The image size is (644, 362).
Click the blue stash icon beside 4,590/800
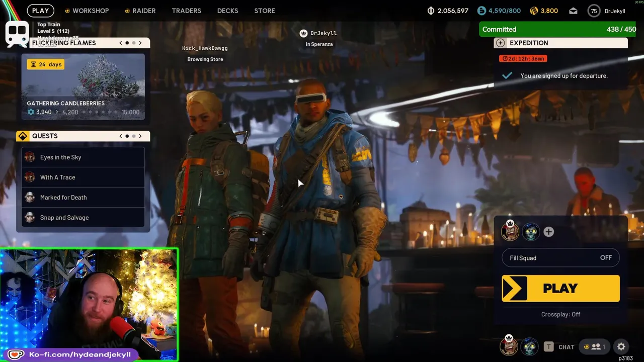coord(481,11)
